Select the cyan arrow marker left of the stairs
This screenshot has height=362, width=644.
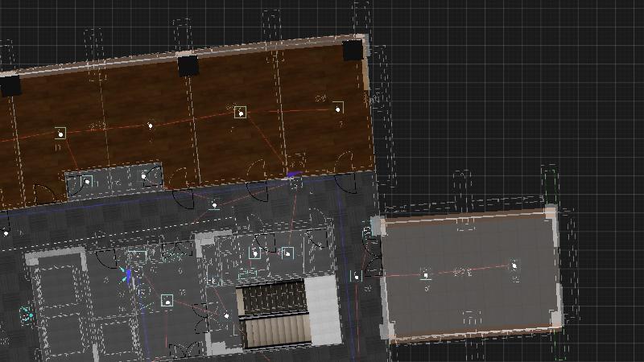pos(126,274)
